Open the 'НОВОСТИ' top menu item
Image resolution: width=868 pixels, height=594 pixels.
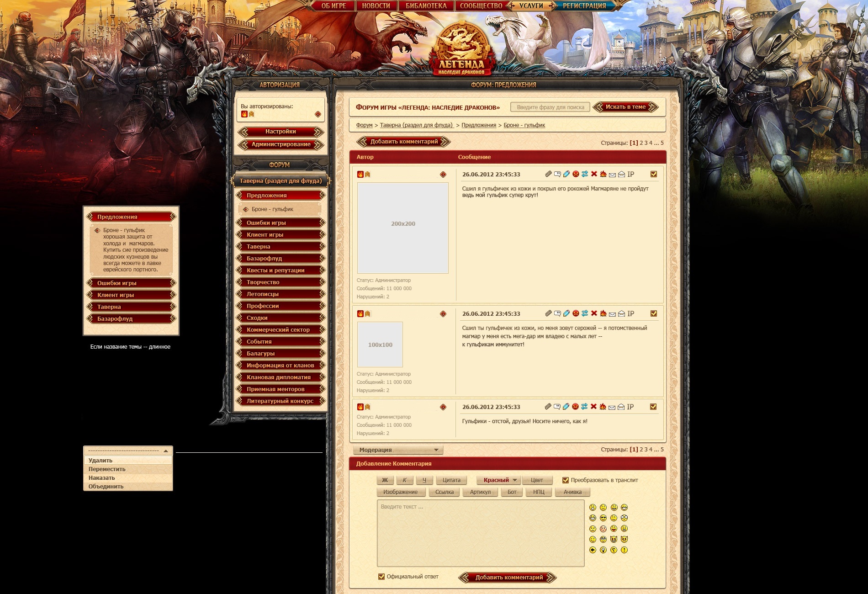tap(376, 6)
